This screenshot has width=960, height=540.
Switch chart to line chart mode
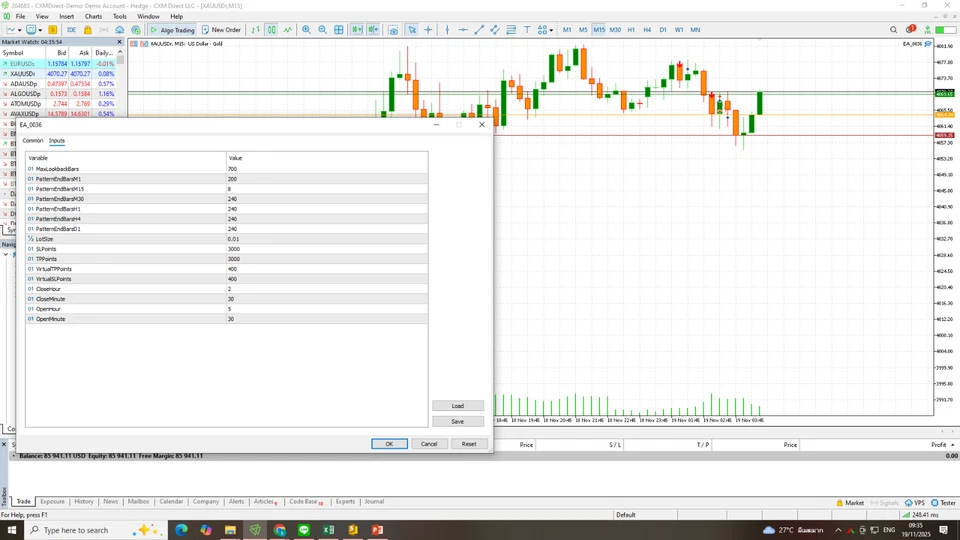pos(287,29)
